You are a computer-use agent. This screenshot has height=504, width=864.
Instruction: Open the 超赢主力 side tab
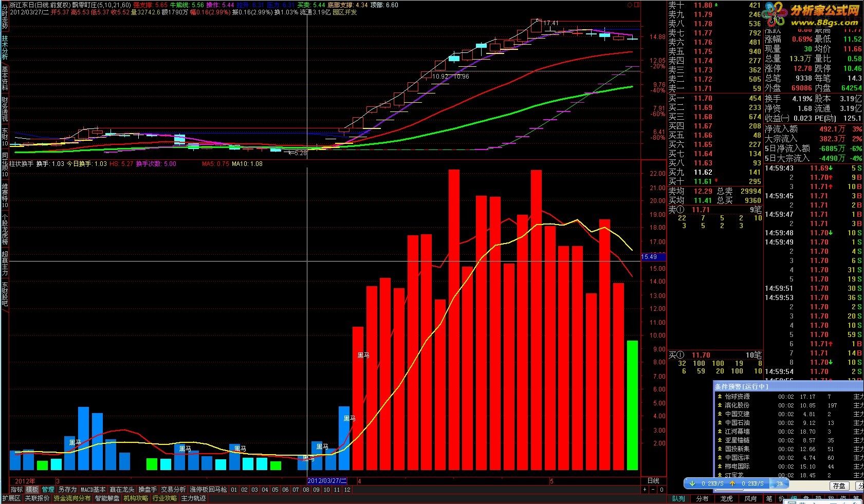pos(5,263)
